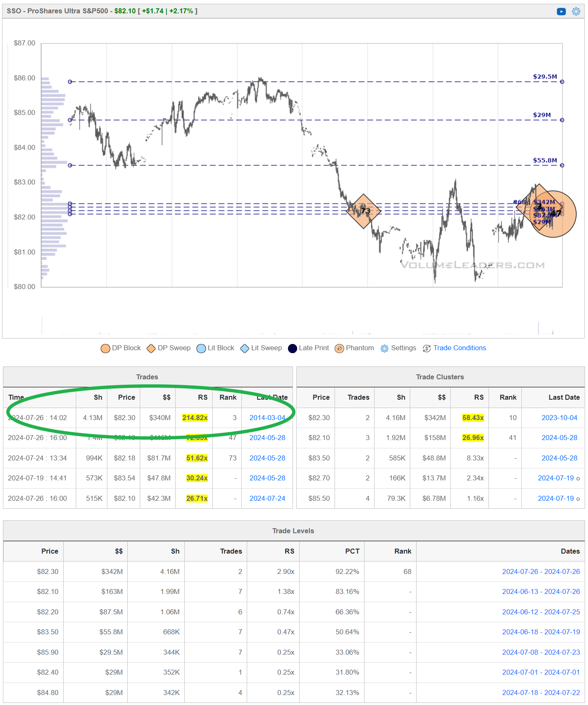Open 2024-05-28 link in $82.10 cluster row
The height and width of the screenshot is (705, 588).
tap(559, 438)
